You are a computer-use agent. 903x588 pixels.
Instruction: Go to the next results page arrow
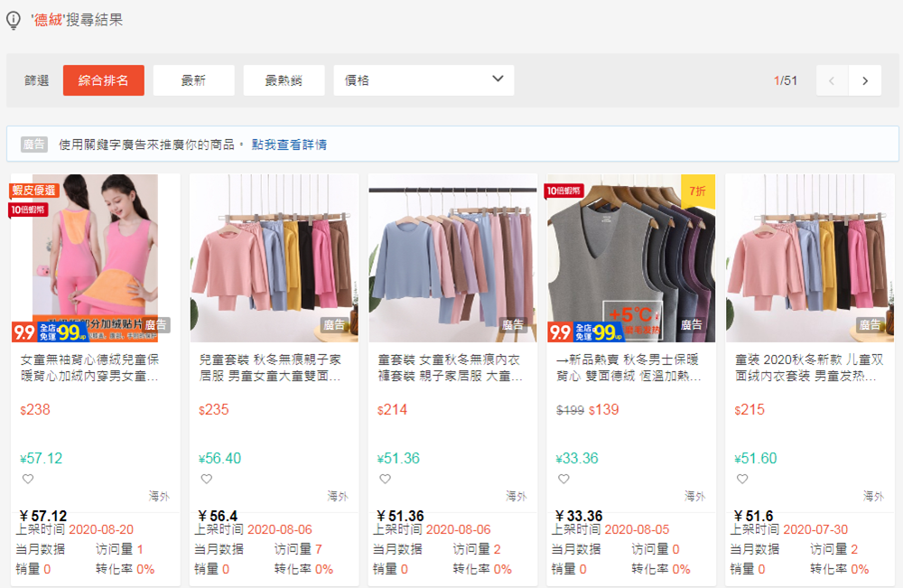point(865,80)
